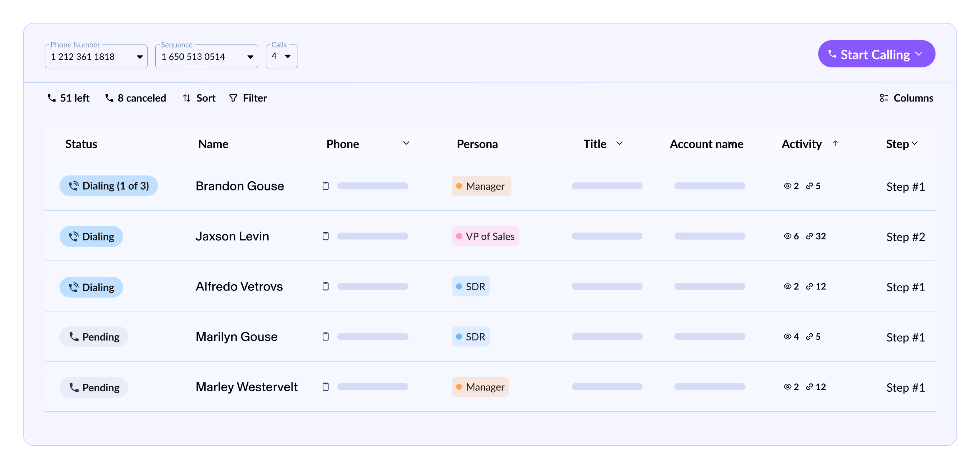Click Marilyn Gouse's mobile phone icon
The width and height of the screenshot is (980, 470).
pyautogui.click(x=326, y=337)
